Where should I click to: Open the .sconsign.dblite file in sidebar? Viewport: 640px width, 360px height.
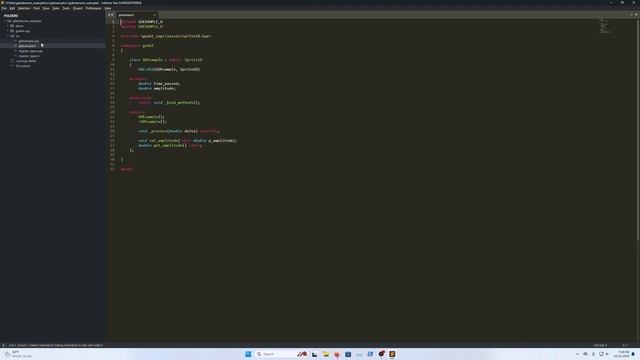(x=26, y=61)
